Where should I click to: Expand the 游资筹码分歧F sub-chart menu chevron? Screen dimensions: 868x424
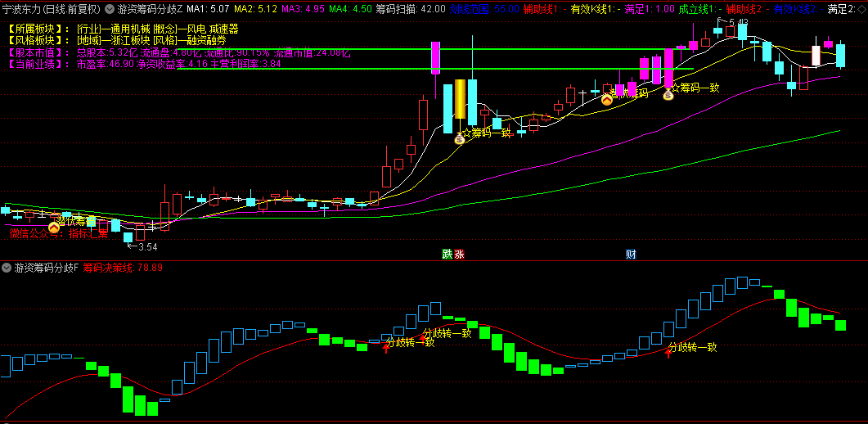tap(7, 268)
